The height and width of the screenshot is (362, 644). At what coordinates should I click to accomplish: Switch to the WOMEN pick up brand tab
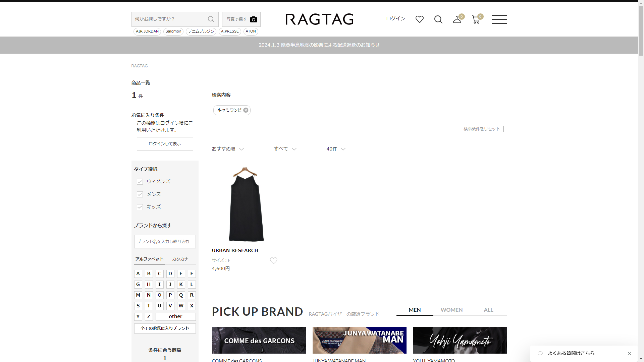pos(451,310)
